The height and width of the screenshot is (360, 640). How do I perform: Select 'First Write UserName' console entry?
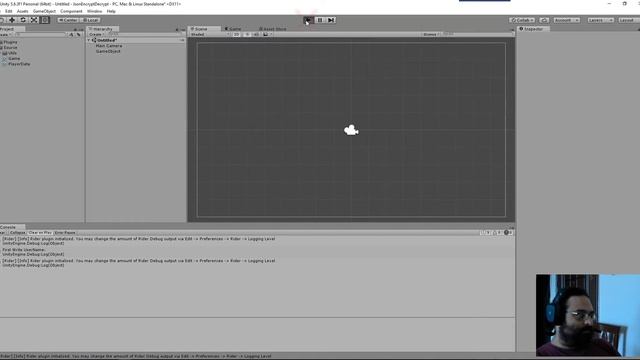click(x=257, y=252)
